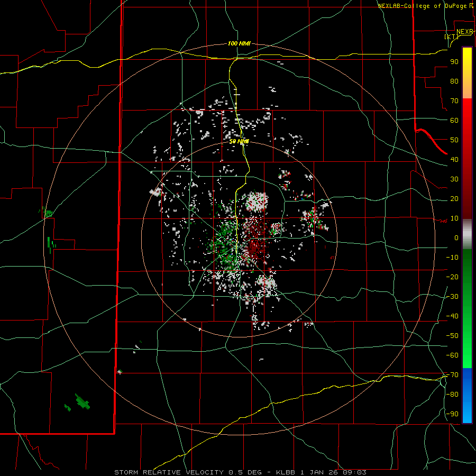Click the positive 90 legend value
The image size is (476, 476).
[454, 62]
